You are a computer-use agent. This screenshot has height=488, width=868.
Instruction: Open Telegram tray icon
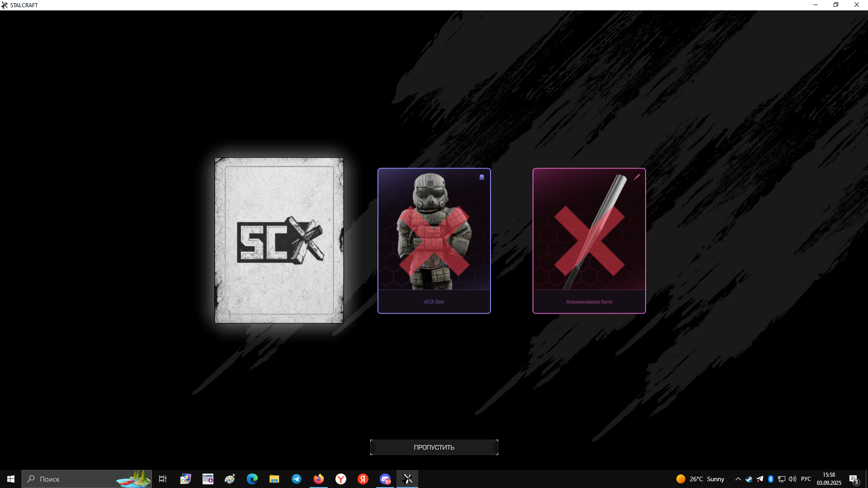pos(760,479)
